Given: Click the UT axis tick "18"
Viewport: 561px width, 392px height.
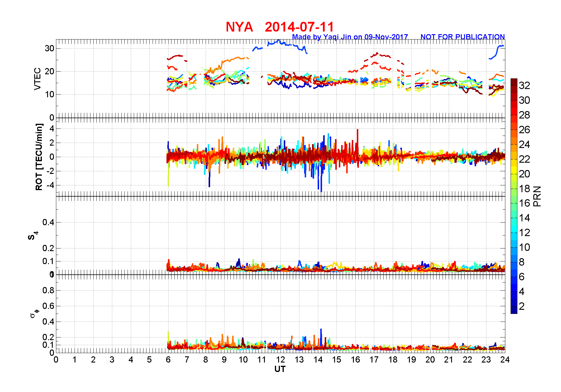Looking at the screenshot, I should click(x=393, y=360).
